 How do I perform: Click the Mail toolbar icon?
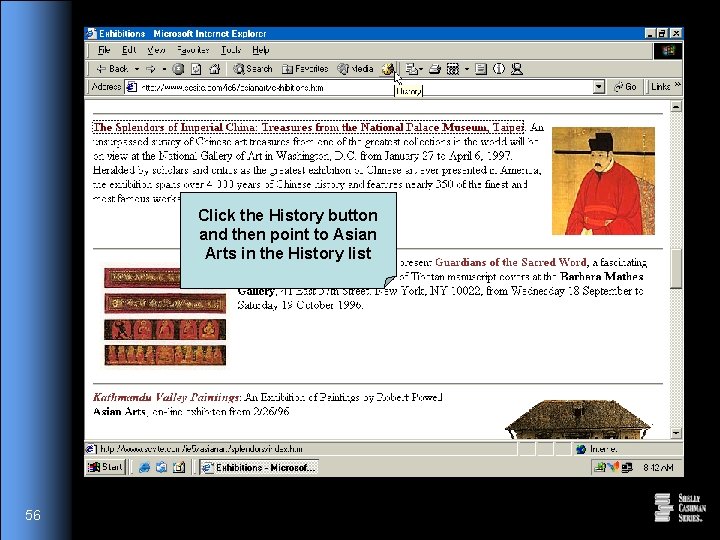[414, 69]
